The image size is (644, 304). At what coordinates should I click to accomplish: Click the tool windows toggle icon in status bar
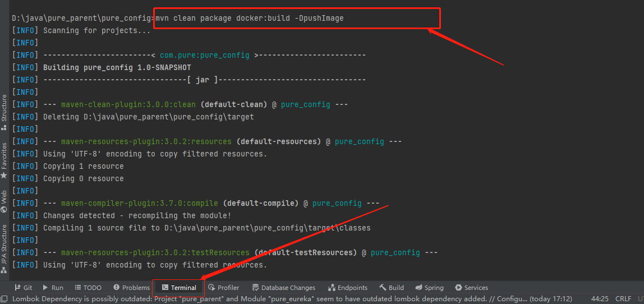(4, 299)
